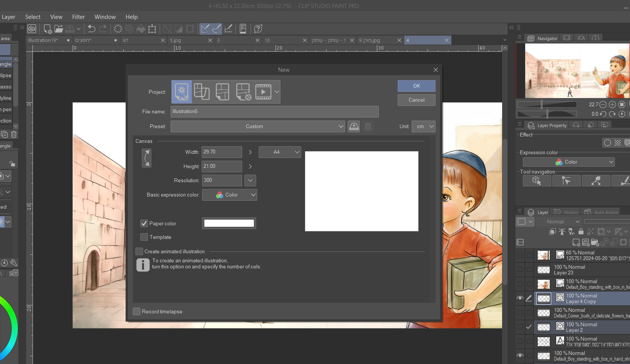Confirm the dialog with OK
630x364 pixels.
point(417,86)
